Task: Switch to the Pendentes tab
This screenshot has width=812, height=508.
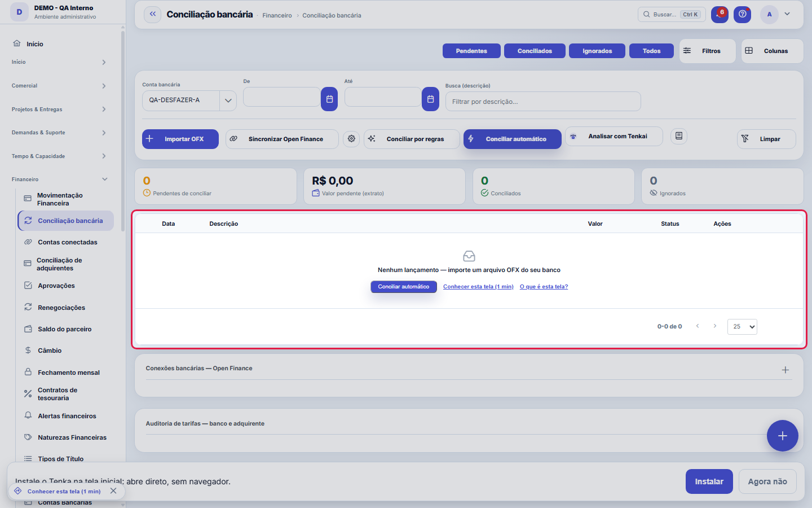Action: [x=471, y=51]
